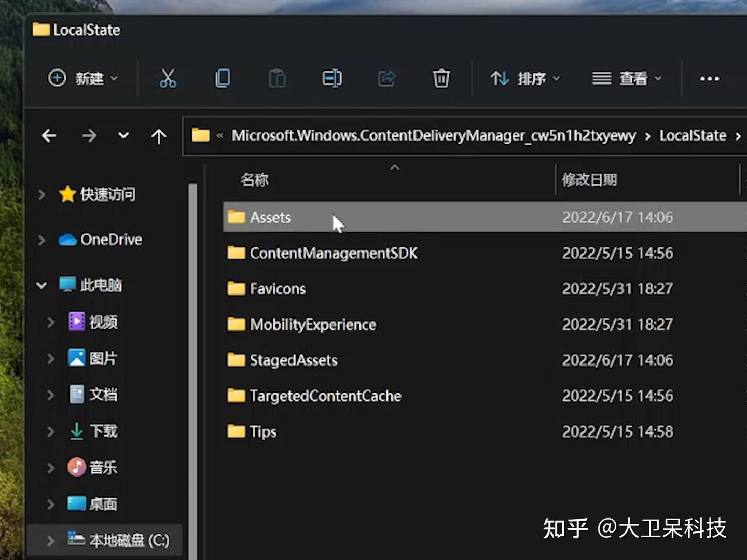This screenshot has width=747, height=560.
Task: Click the 快速访问 star icon
Action: pos(67,194)
